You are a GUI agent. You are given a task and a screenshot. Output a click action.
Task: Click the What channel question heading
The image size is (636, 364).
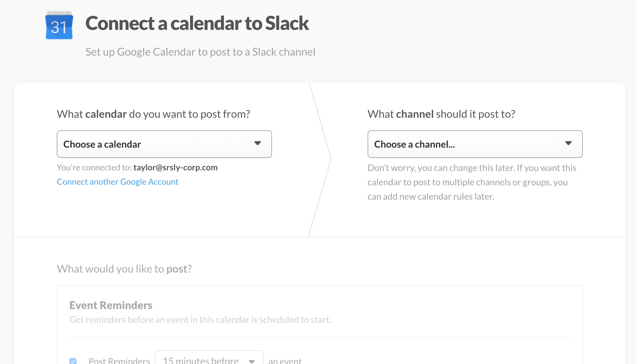pyautogui.click(x=441, y=114)
